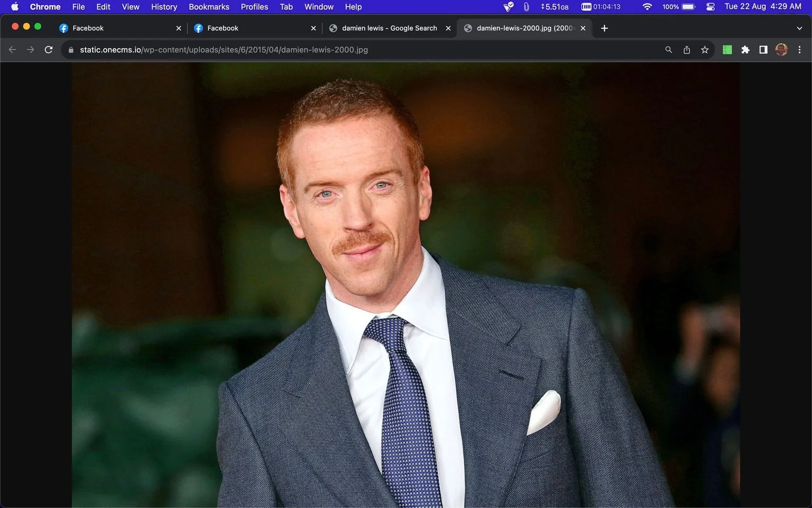The width and height of the screenshot is (812, 508).
Task: Open the Extensions puzzle piece icon
Action: pyautogui.click(x=745, y=50)
